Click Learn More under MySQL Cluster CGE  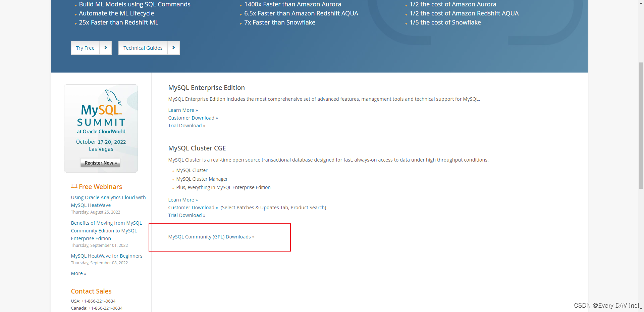pos(183,200)
